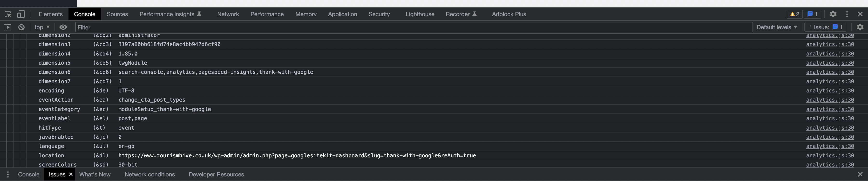Open the Memory tab

click(x=306, y=14)
